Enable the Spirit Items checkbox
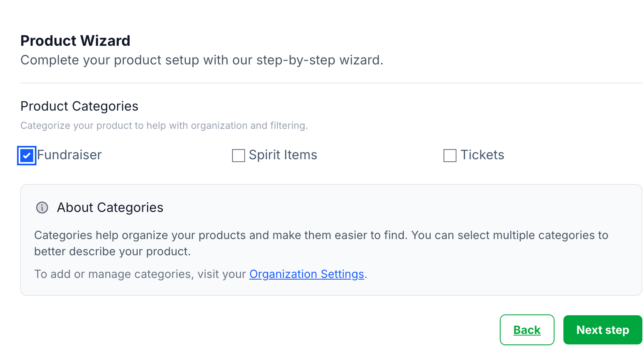The height and width of the screenshot is (359, 644). [238, 156]
